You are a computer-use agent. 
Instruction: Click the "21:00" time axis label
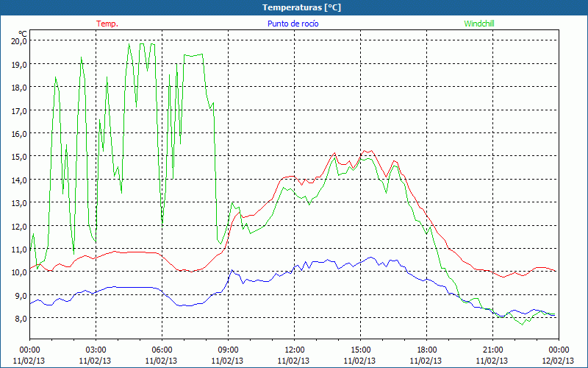pos(492,350)
